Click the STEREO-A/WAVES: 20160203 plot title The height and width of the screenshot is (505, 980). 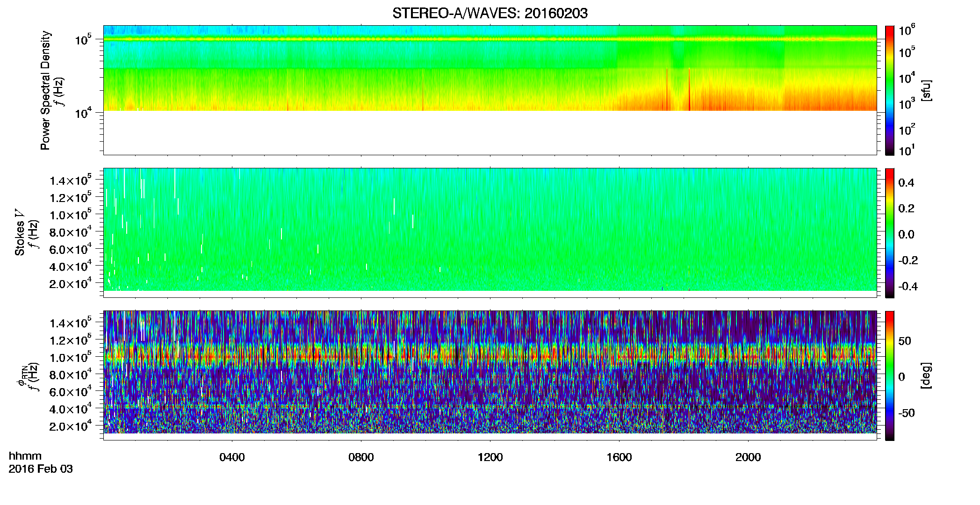(490, 14)
